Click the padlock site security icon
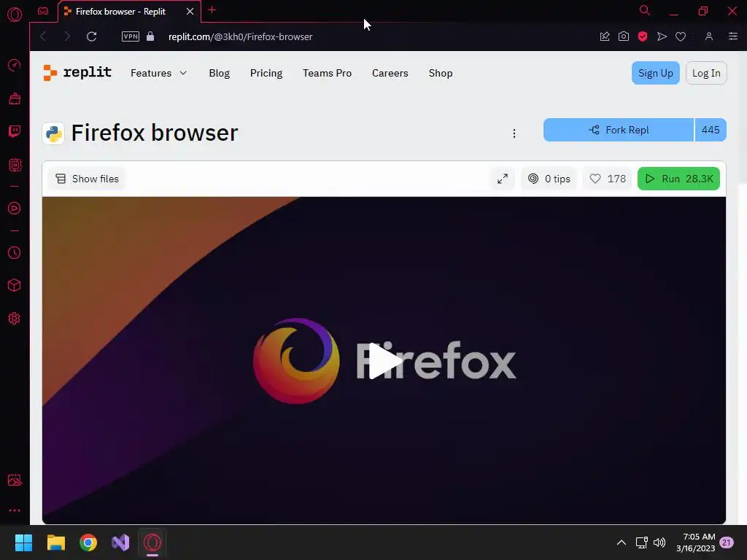 click(x=150, y=36)
